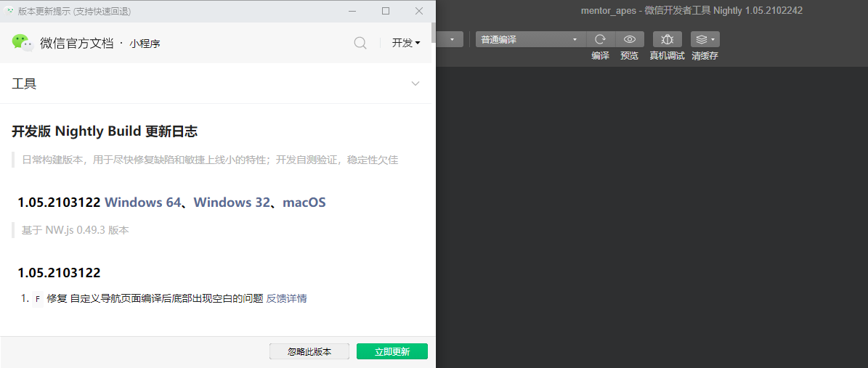This screenshot has height=368, width=868.
Task: Click the 小程序 header link
Action: (145, 44)
